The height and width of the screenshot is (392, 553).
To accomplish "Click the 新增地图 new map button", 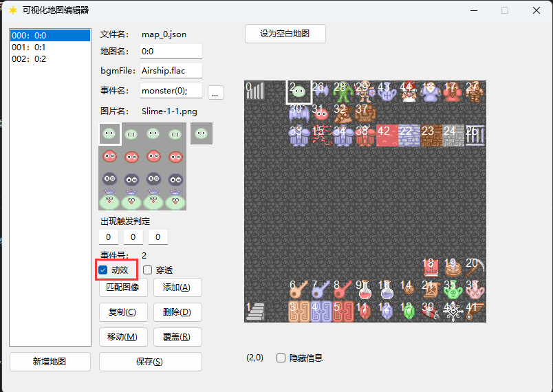I will click(50, 362).
